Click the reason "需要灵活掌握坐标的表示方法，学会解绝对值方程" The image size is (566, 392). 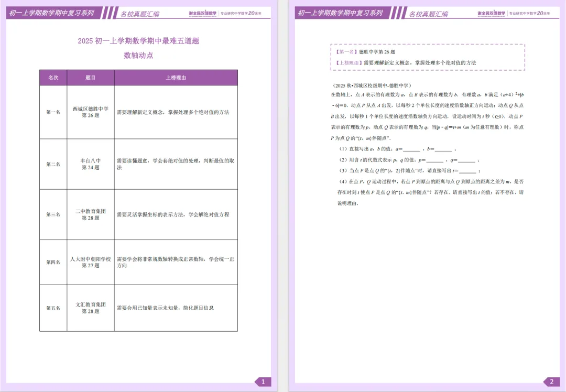coord(173,214)
